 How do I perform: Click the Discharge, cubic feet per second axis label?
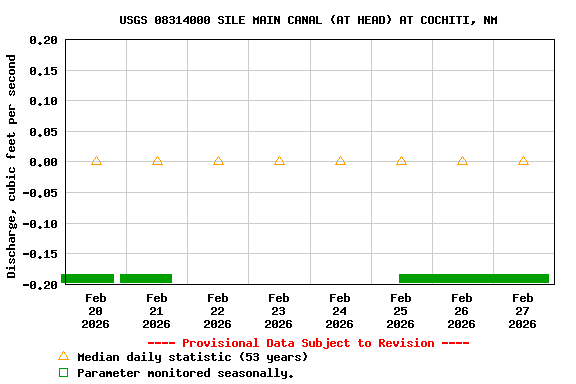click(11, 166)
